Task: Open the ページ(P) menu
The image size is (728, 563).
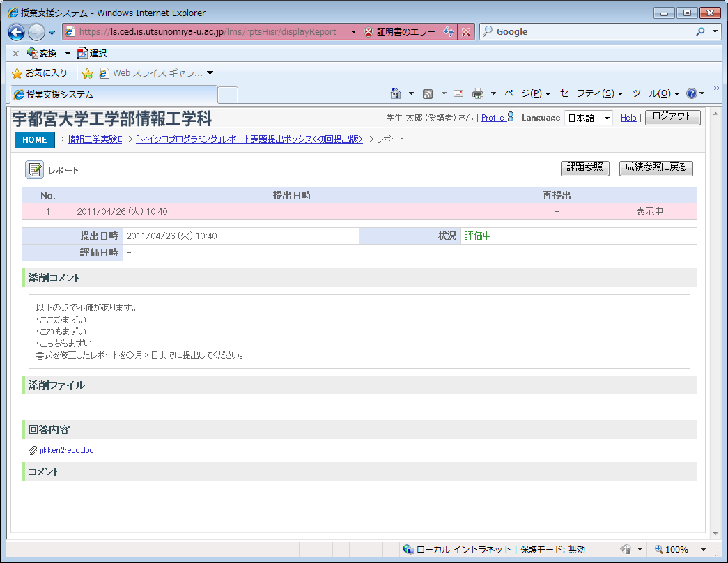Action: click(527, 93)
